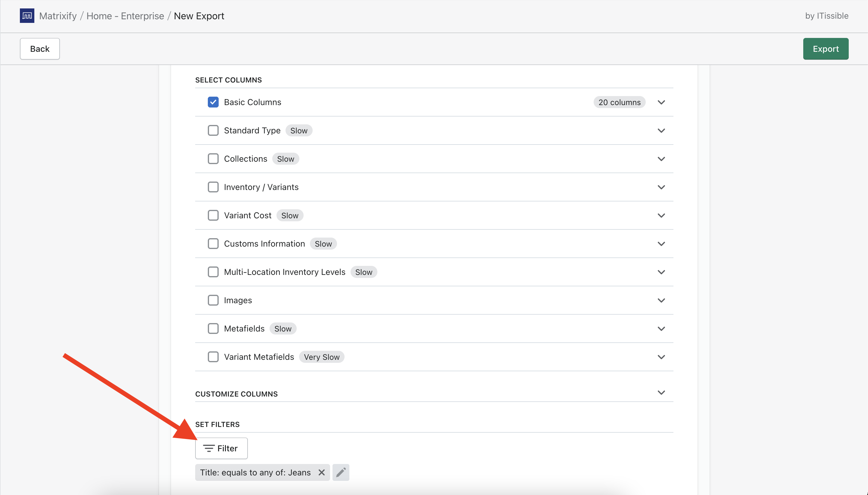Click the green Export button
Image resolution: width=868 pixels, height=495 pixels.
tap(825, 48)
